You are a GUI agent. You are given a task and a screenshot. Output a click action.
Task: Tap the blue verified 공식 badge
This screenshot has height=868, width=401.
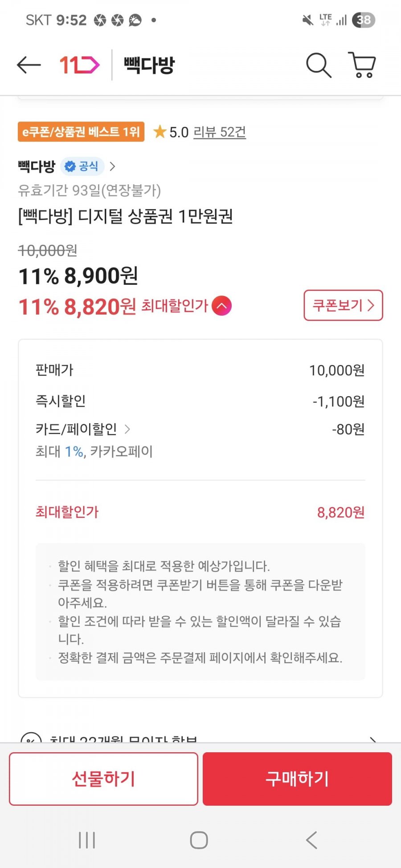[x=82, y=166]
